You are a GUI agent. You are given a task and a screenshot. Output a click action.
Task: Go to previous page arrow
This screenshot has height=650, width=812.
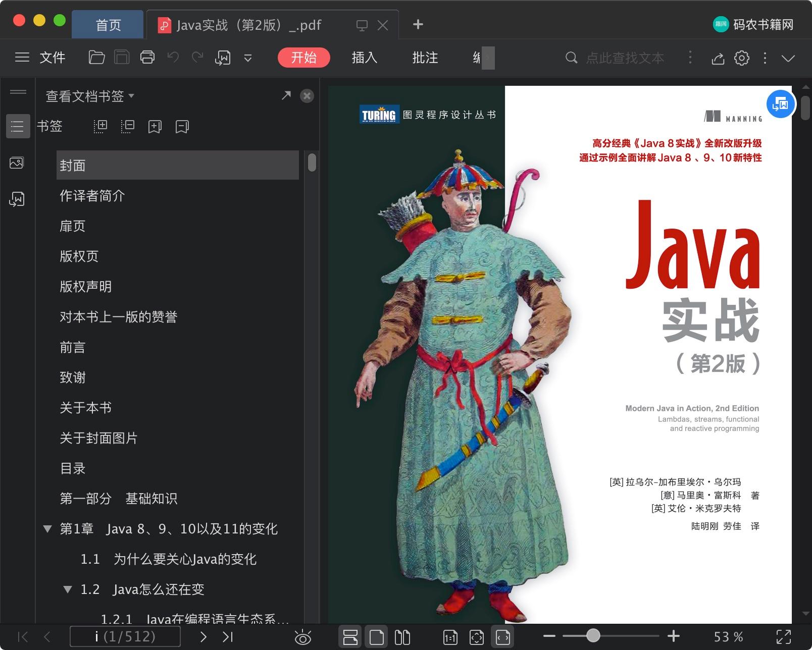click(x=47, y=637)
